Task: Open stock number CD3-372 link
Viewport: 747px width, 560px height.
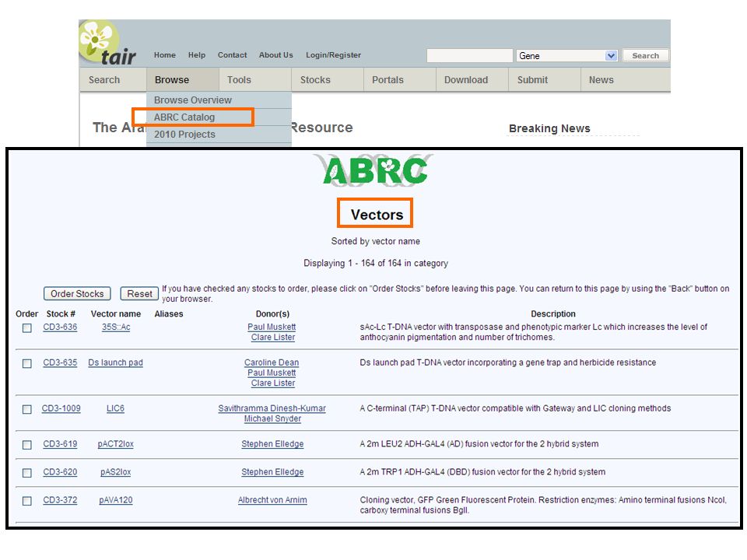Action: coord(60,500)
